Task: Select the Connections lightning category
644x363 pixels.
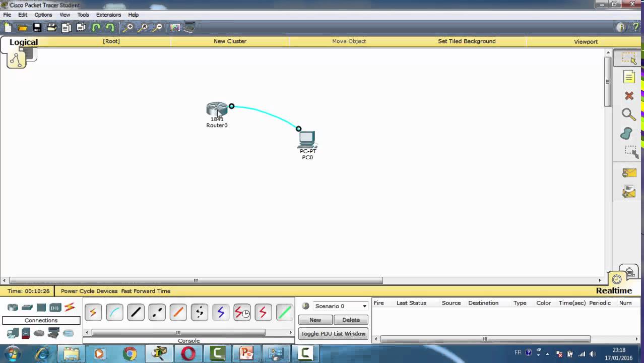Action: coord(70,307)
